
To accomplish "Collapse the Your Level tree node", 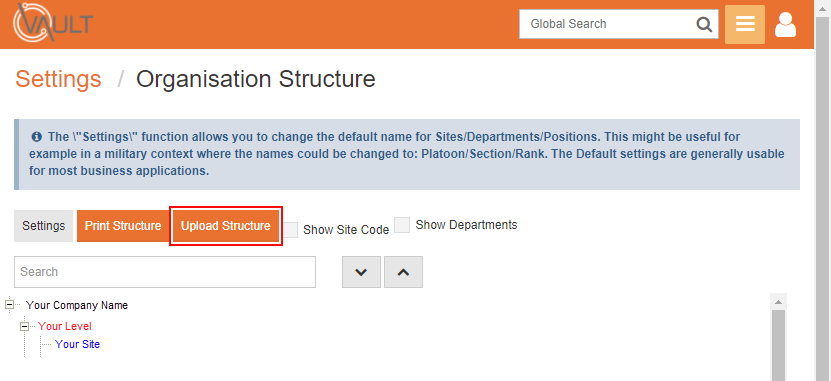I will (x=24, y=326).
